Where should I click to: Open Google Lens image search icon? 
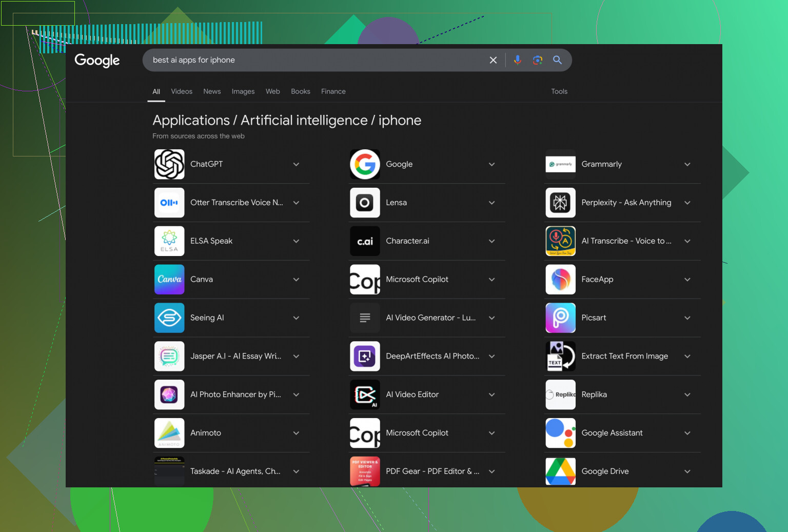537,60
